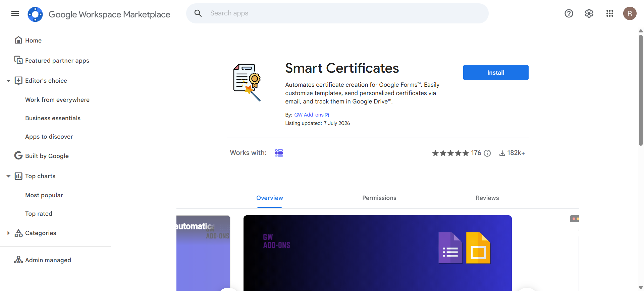Click the Google Forms works-with icon
Image resolution: width=644 pixels, height=291 pixels.
279,153
